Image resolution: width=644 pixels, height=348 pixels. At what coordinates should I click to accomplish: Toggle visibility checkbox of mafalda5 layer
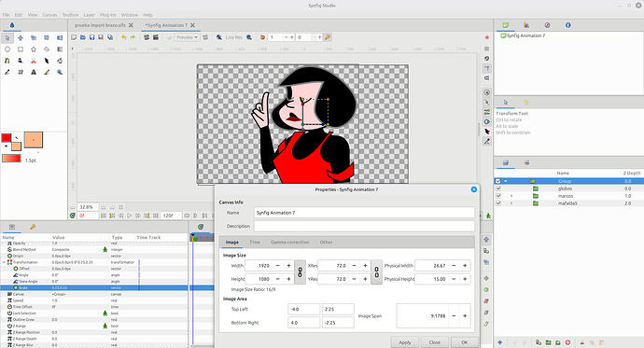point(498,203)
